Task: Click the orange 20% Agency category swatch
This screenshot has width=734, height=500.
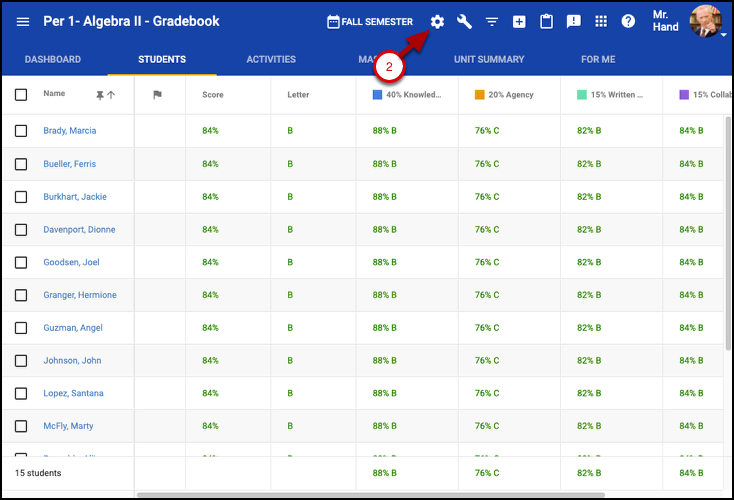Action: pyautogui.click(x=480, y=95)
